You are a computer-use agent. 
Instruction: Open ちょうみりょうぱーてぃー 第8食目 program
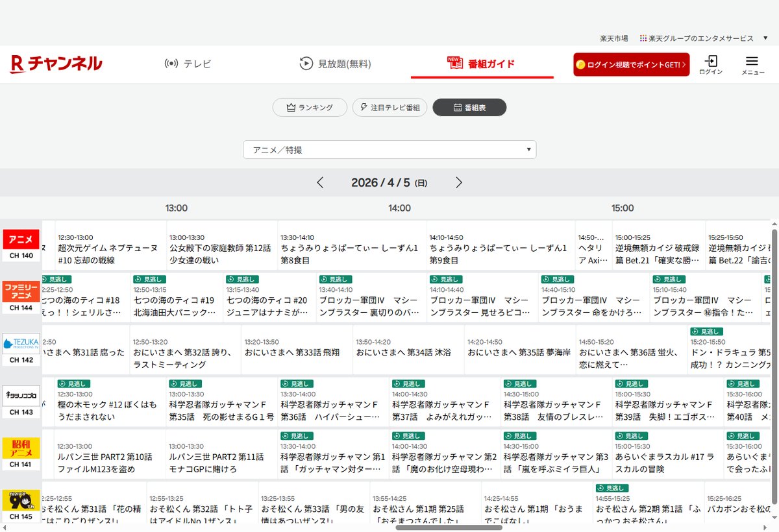point(352,245)
